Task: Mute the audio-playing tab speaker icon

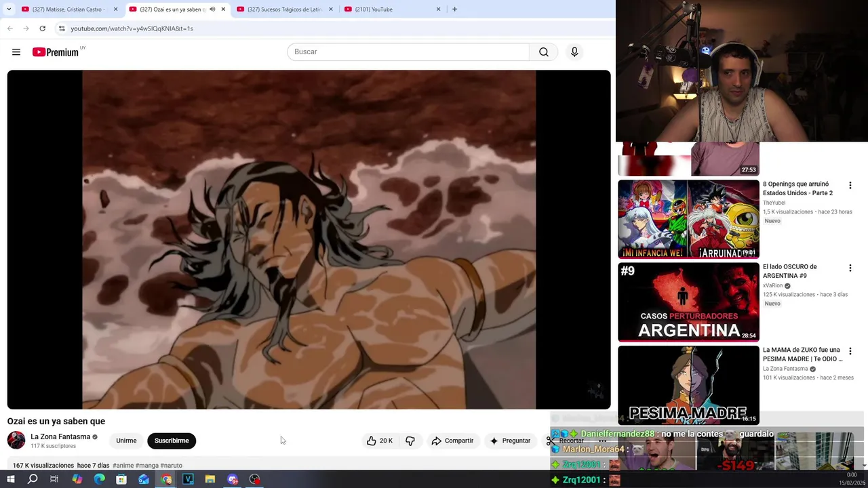Action: coord(212,9)
